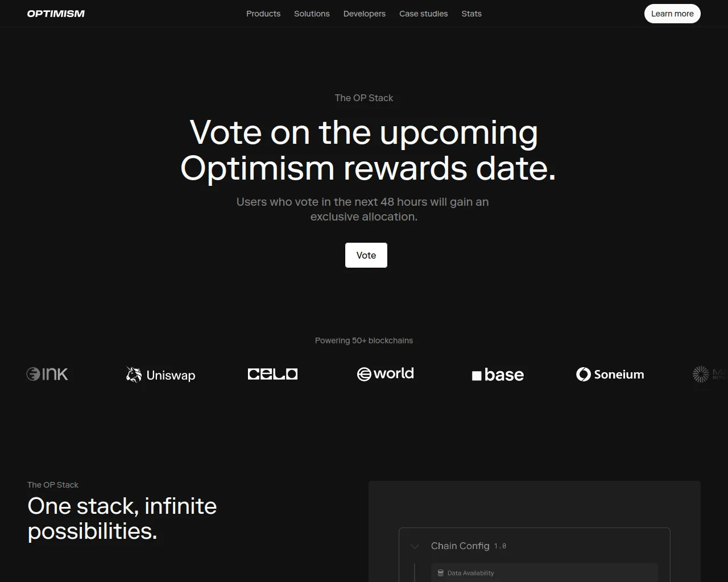Click the World logo

tap(385, 374)
